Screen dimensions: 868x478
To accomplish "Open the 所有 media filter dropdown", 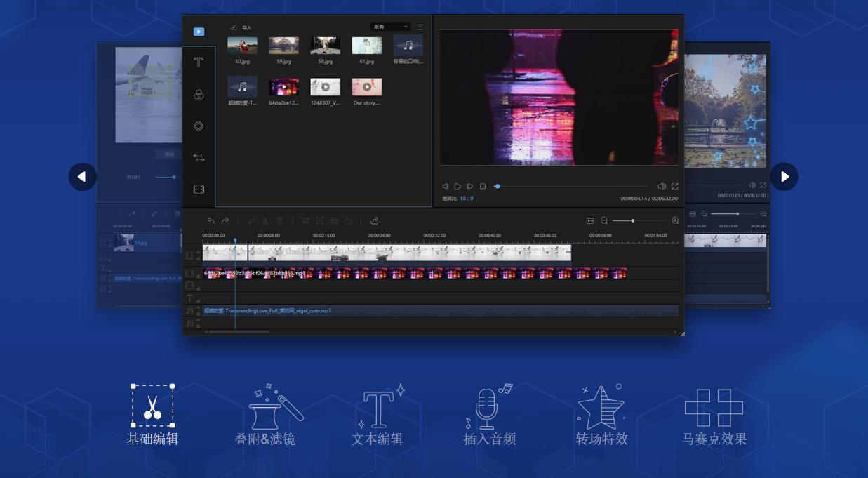I will (391, 27).
